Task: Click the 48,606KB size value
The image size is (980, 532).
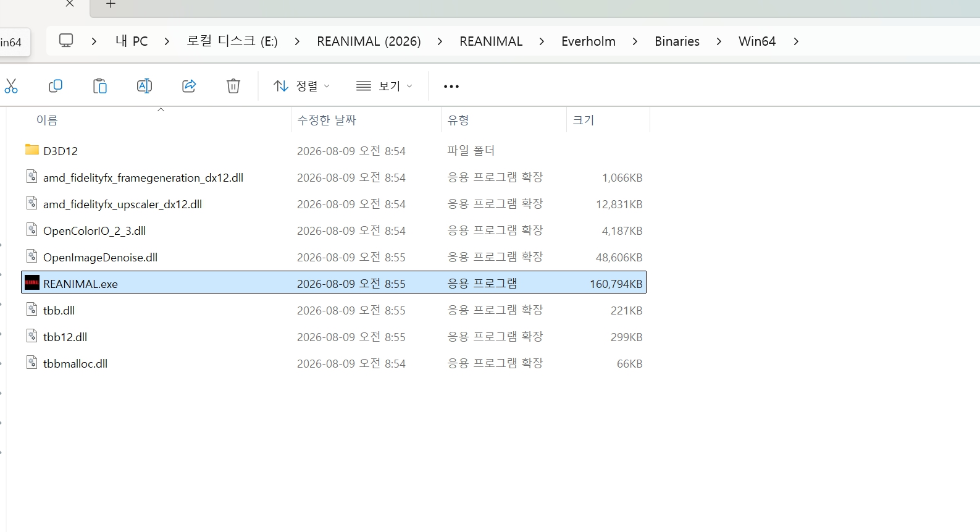Action: coord(619,257)
